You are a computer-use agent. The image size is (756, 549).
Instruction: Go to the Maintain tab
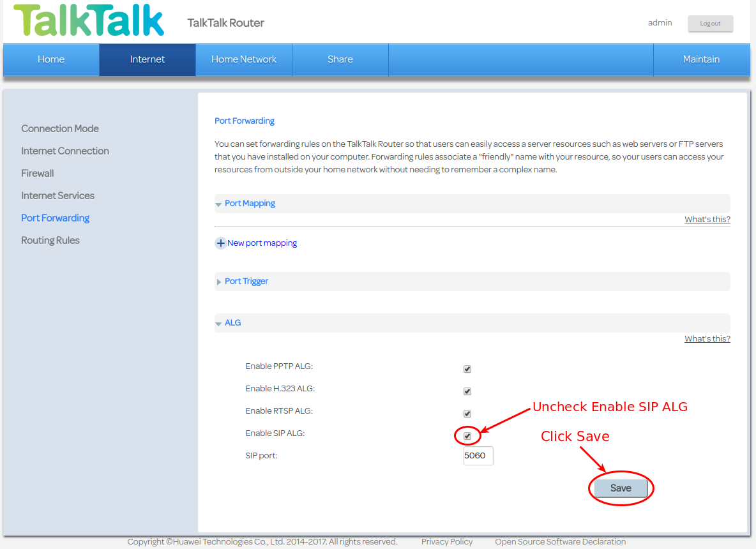click(702, 59)
